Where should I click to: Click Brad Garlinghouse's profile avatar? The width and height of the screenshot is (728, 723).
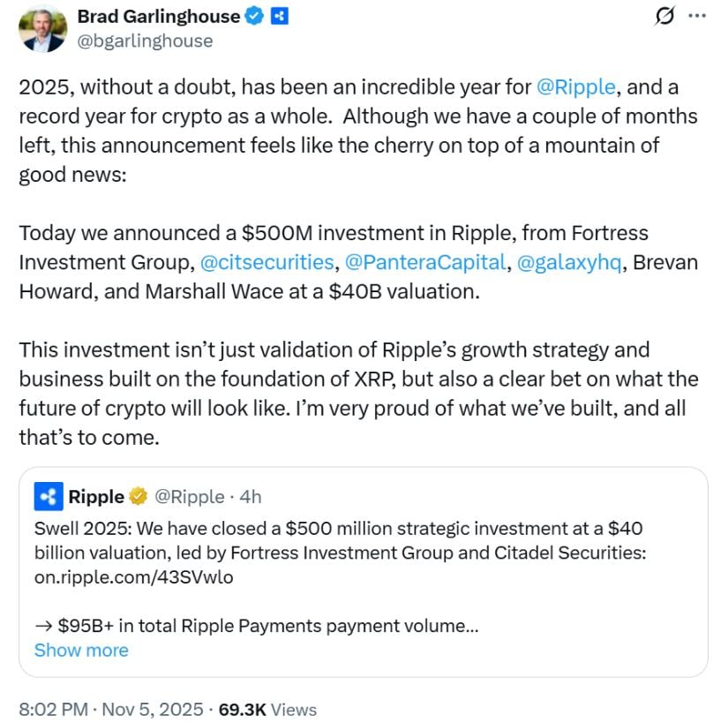pyautogui.click(x=42, y=28)
